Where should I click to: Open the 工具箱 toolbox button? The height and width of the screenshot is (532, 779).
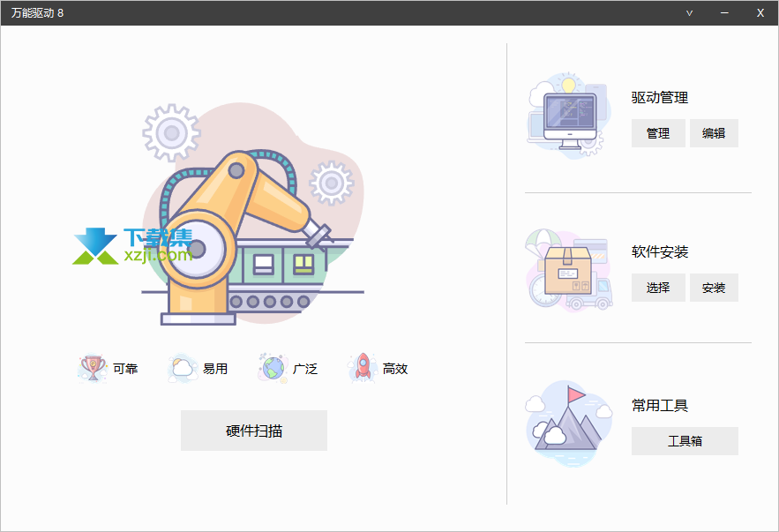[x=685, y=441]
